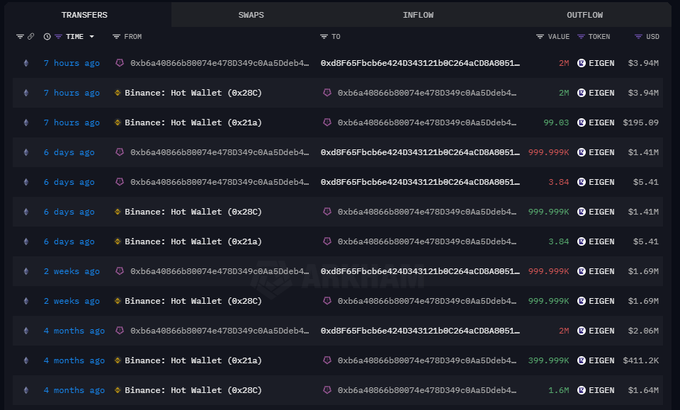Select the Outflow tab
680x410 pixels.
click(585, 15)
